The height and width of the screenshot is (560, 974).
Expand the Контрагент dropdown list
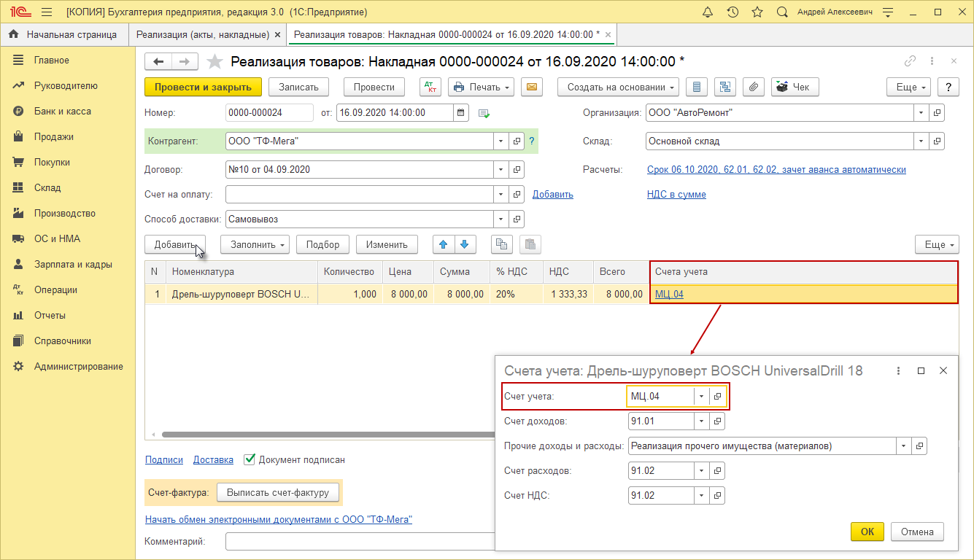click(x=500, y=141)
